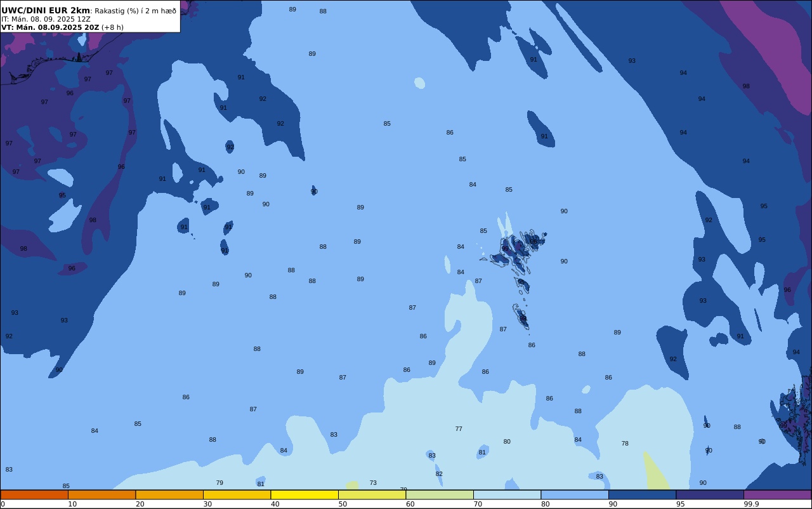Click the parameter label Rakastig (%) í 2 m hæð

[136, 11]
